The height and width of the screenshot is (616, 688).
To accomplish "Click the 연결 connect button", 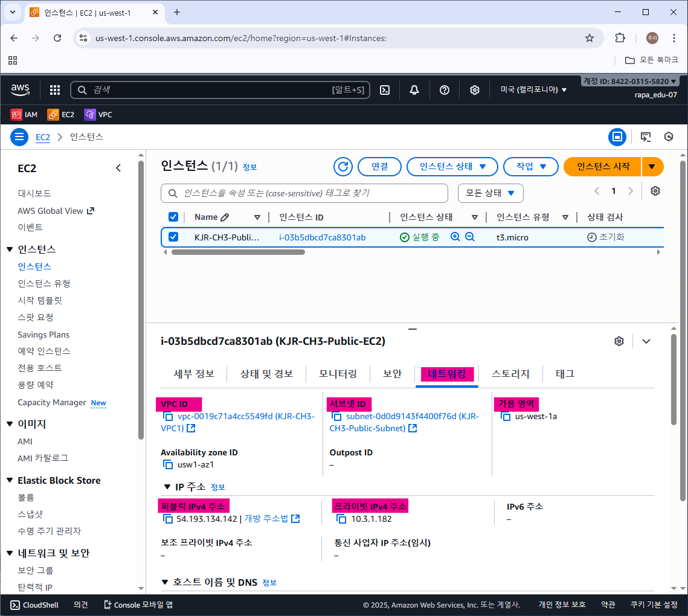I will pyautogui.click(x=379, y=167).
